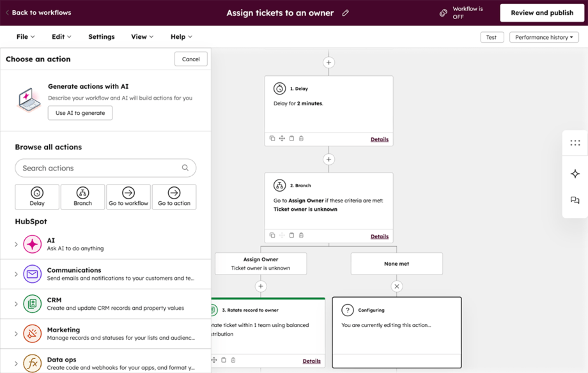Open the AI sparkle icon in right sidebar

(x=575, y=173)
